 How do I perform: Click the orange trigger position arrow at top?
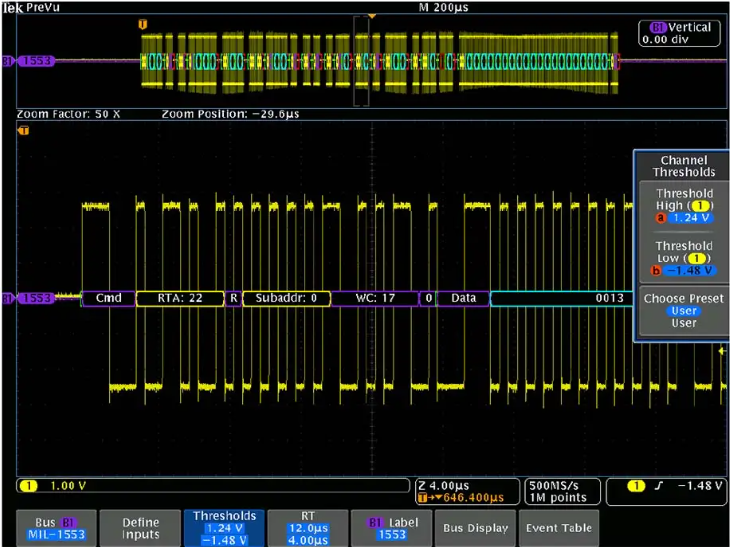coord(372,16)
